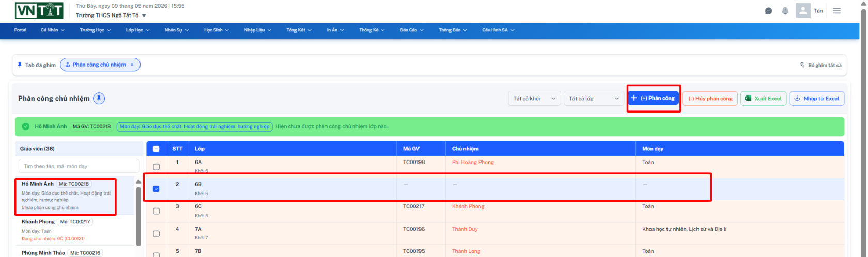Switch to Phân công chủ nhiệm pinned tab

point(99,65)
